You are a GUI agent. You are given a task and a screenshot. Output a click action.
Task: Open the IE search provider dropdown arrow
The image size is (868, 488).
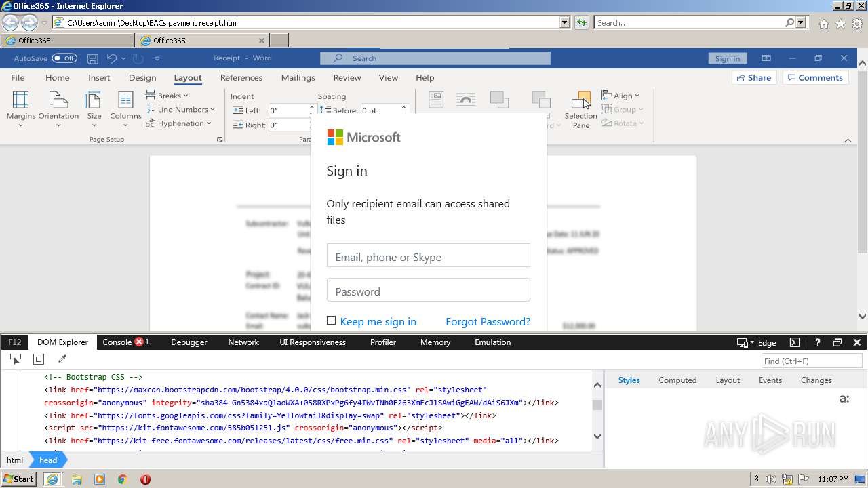[x=802, y=22]
